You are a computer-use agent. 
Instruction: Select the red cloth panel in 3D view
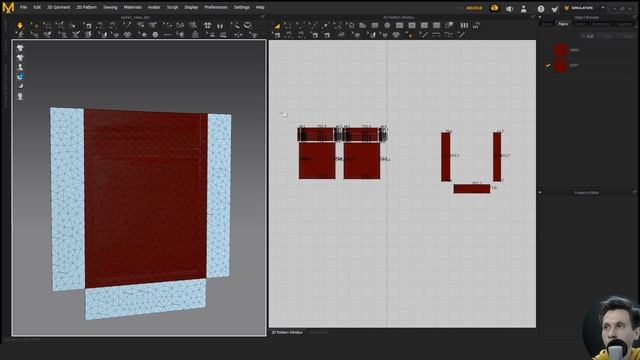coord(145,198)
